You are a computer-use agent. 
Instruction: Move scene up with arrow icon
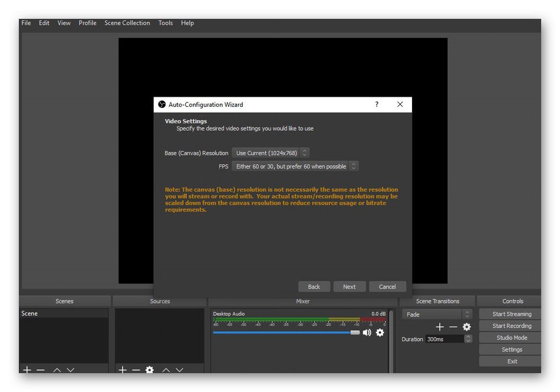tap(57, 370)
